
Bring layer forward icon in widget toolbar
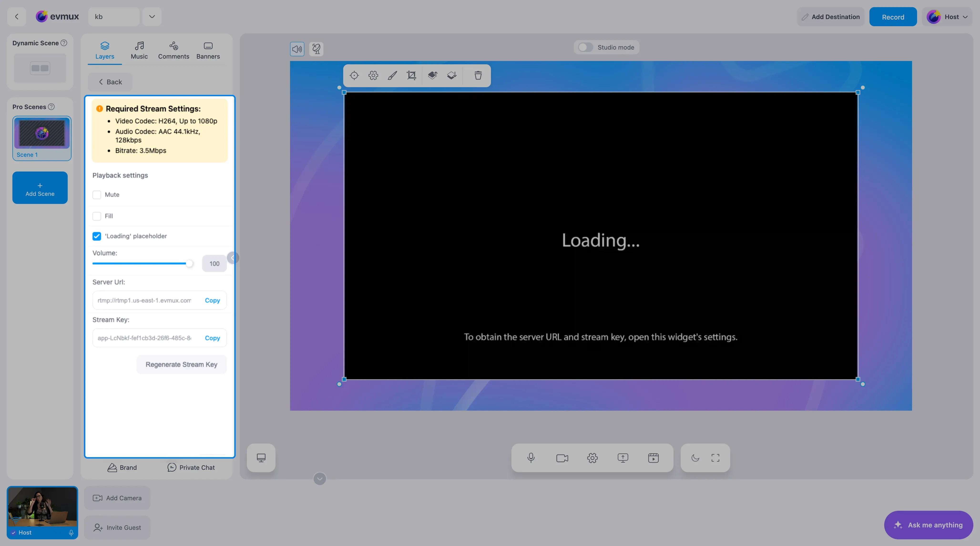(x=433, y=75)
